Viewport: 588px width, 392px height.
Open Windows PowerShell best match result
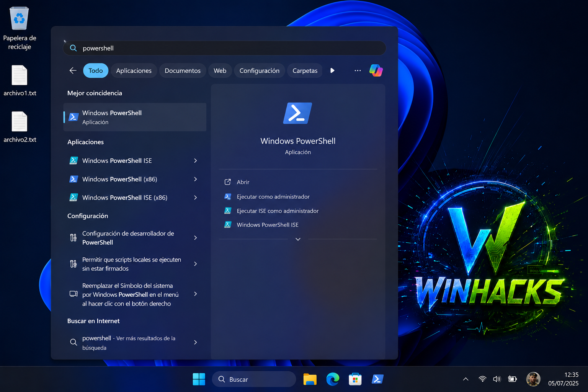click(x=135, y=117)
